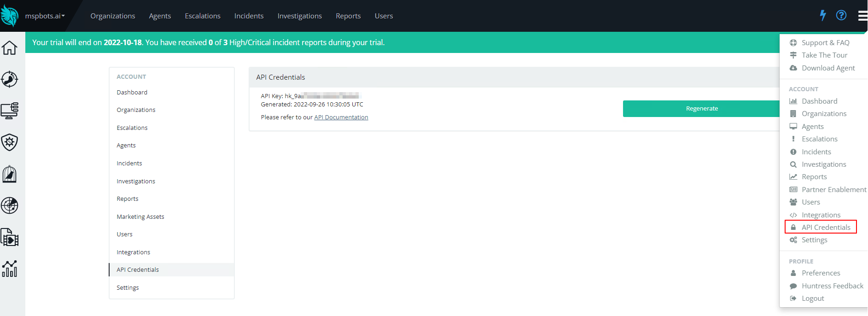Viewport: 868px width, 316px height.
Task: Click Integrations in the left account panel
Action: [134, 252]
